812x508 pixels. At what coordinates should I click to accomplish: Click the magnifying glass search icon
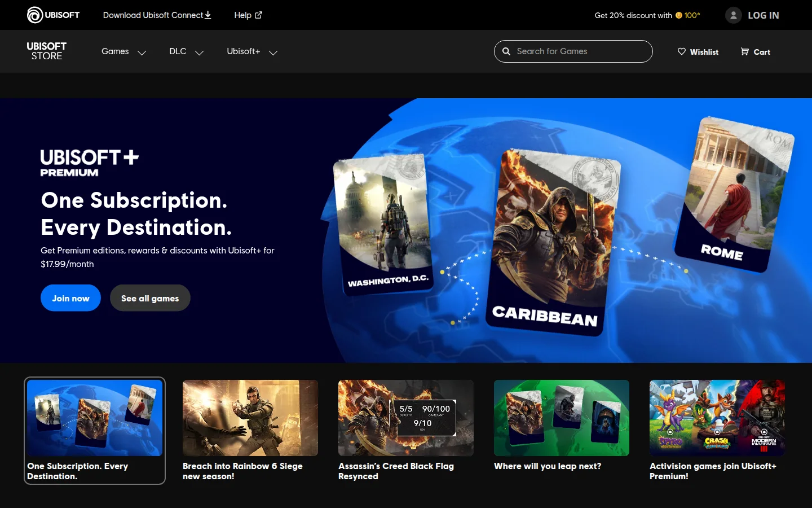point(506,51)
